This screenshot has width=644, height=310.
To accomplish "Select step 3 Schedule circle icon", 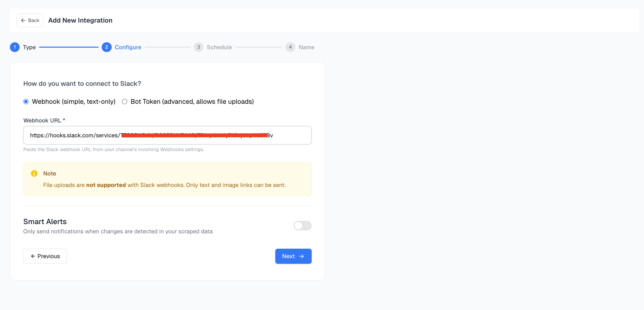I will (198, 47).
